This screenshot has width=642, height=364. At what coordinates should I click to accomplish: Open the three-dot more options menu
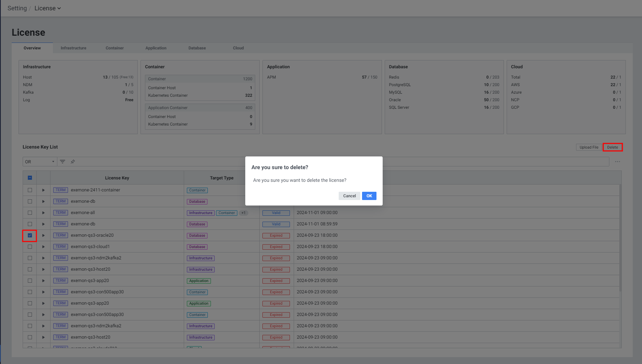618,162
